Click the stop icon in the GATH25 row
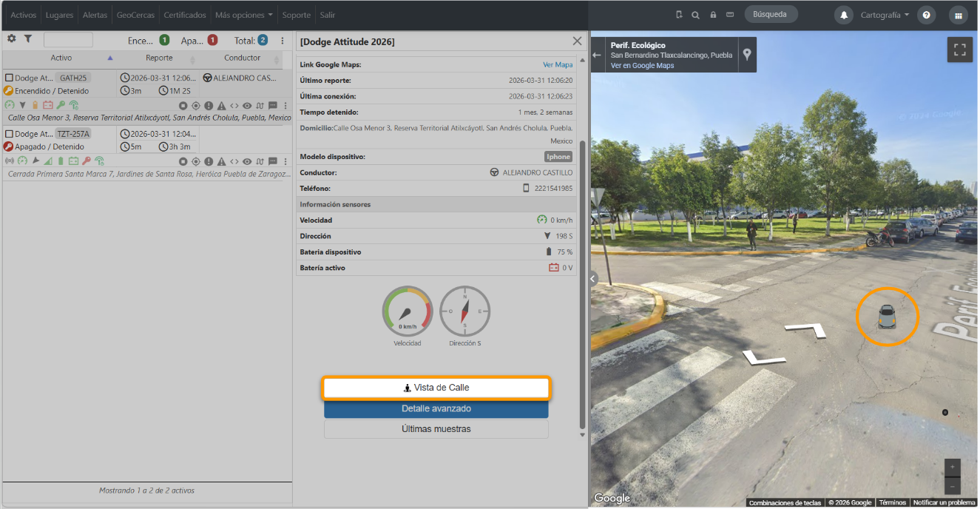Image resolution: width=980 pixels, height=509 pixels. click(183, 106)
